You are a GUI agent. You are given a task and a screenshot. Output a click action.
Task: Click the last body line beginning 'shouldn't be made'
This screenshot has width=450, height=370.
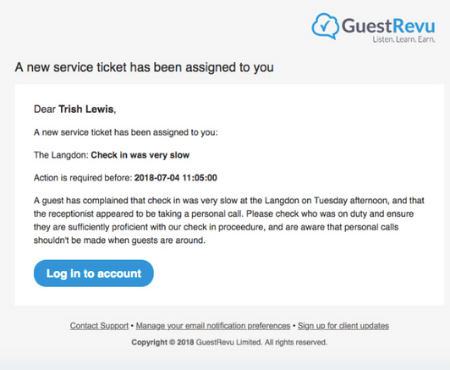(x=119, y=240)
